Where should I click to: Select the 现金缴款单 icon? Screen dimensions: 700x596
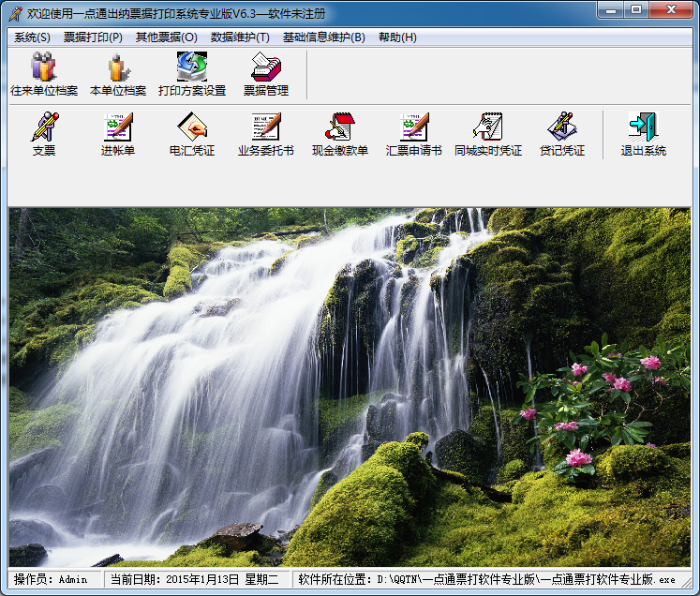(339, 133)
